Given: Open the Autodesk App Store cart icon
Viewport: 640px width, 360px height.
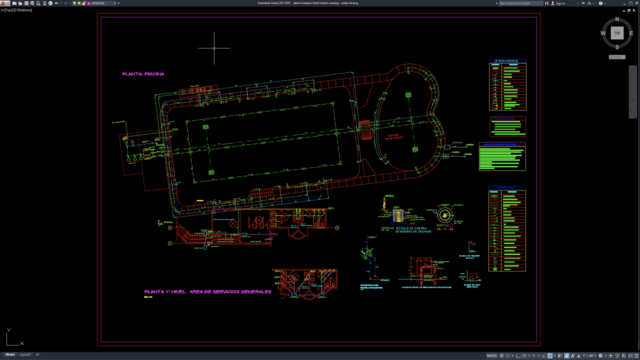Looking at the screenshot, I should (583, 3).
